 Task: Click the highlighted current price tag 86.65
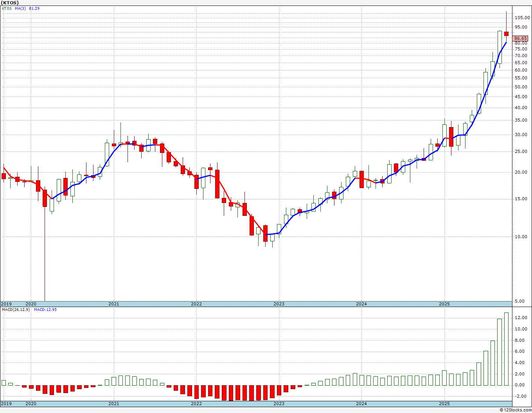[521, 38]
